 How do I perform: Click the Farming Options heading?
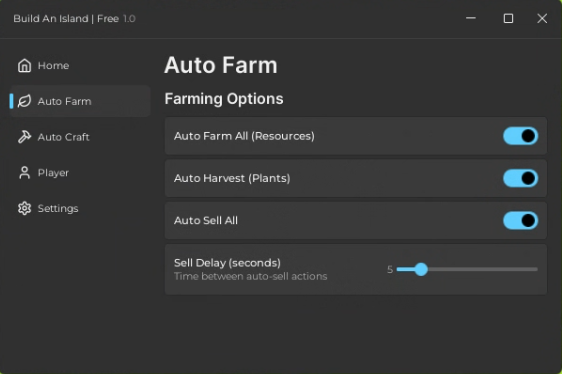point(224,99)
